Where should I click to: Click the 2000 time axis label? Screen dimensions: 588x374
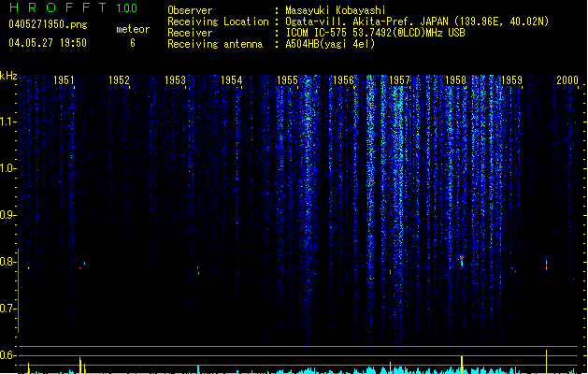(567, 79)
